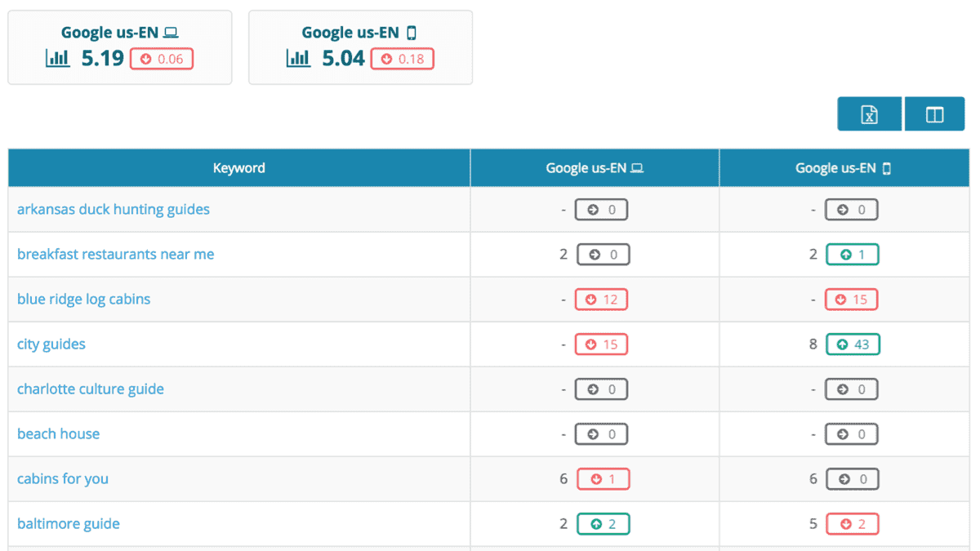The height and width of the screenshot is (551, 980).
Task: Click the green up 43 badge for city guides
Action: tap(853, 344)
